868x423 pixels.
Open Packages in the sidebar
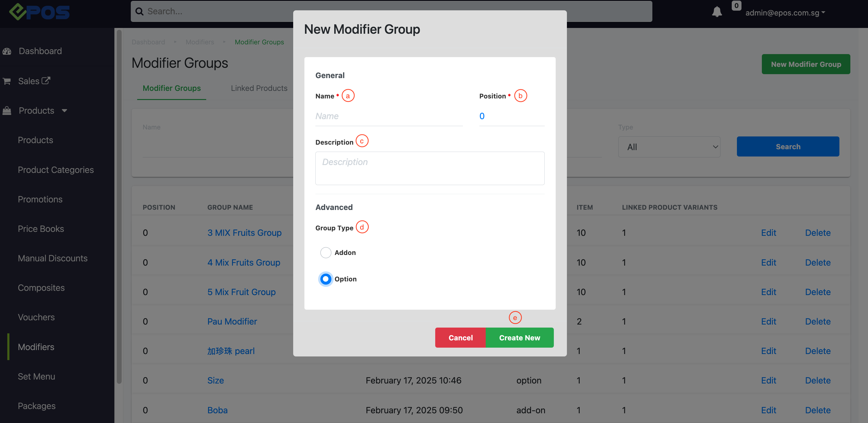tap(36, 406)
